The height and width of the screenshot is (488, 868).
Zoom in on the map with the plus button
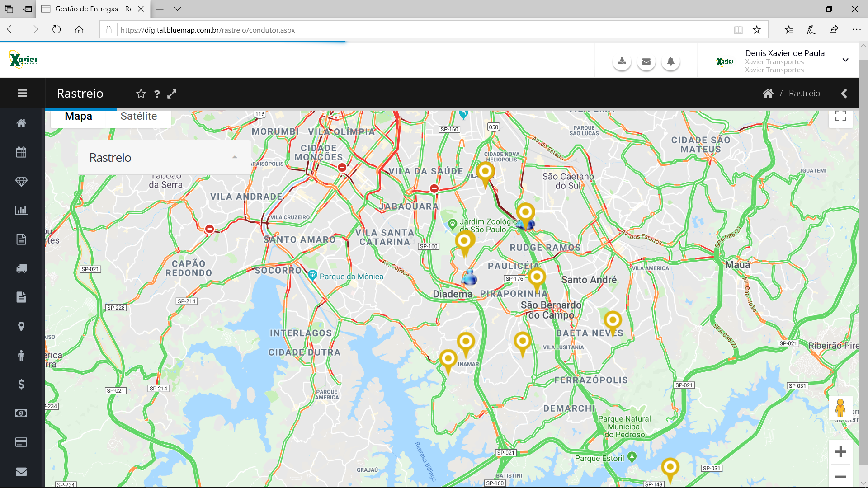(x=840, y=452)
